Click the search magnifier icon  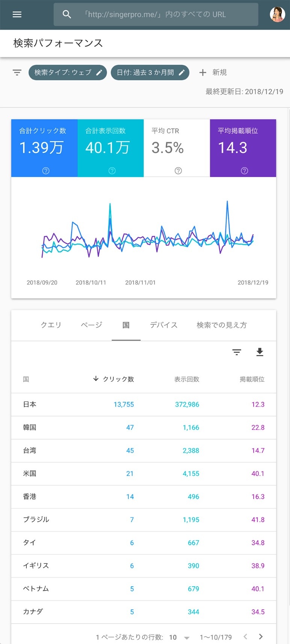tap(67, 15)
